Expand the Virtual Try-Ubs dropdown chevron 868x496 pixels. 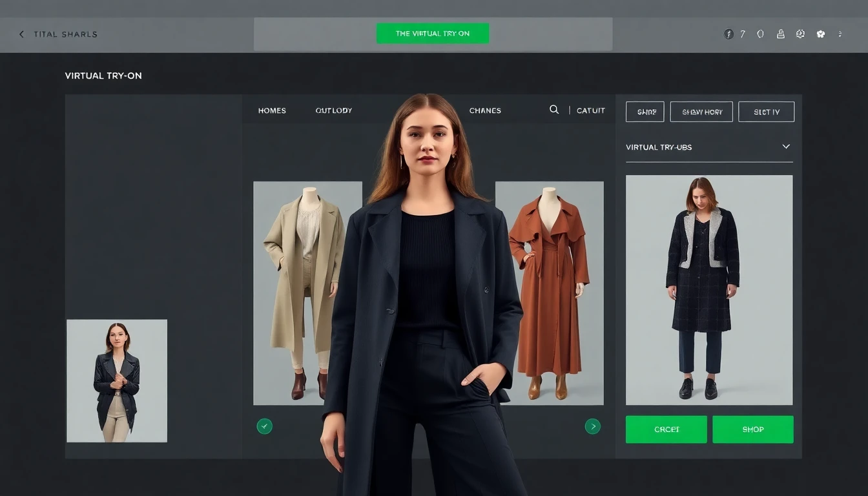pyautogui.click(x=786, y=147)
